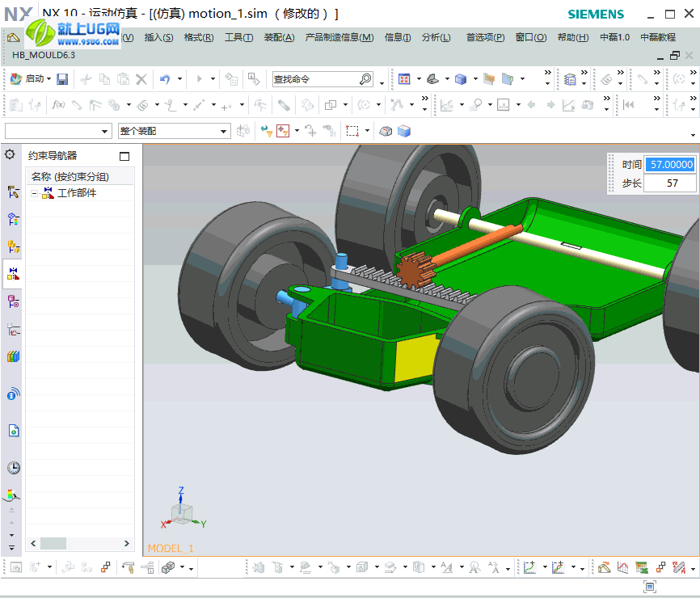Click the 名称 (按约束分组) column header
Viewport: 700px width, 598px height.
70,177
